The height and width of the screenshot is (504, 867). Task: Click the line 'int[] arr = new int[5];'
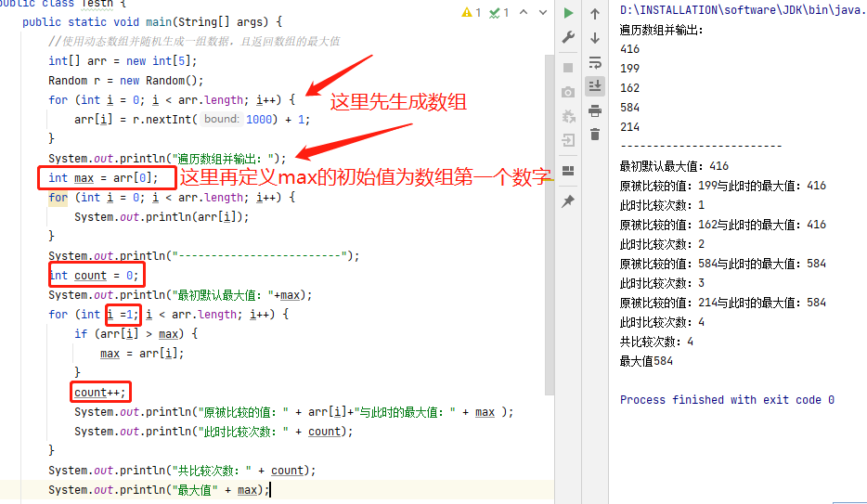point(123,60)
